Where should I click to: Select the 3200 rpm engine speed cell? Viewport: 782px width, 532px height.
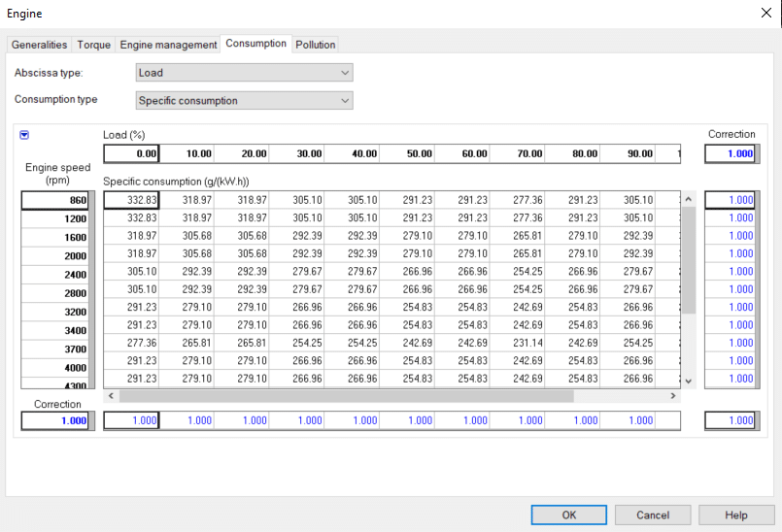(x=55, y=313)
